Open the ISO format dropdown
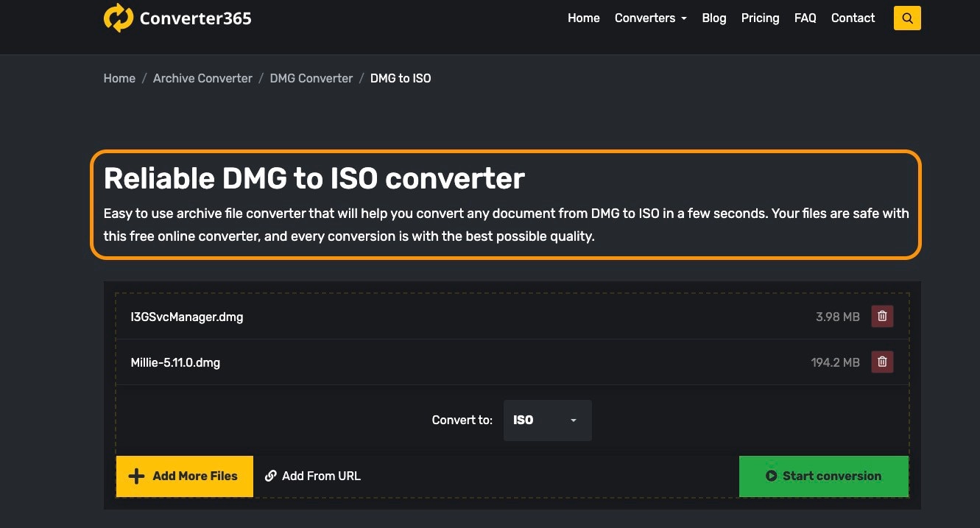Viewport: 980px width, 528px height. pyautogui.click(x=547, y=420)
